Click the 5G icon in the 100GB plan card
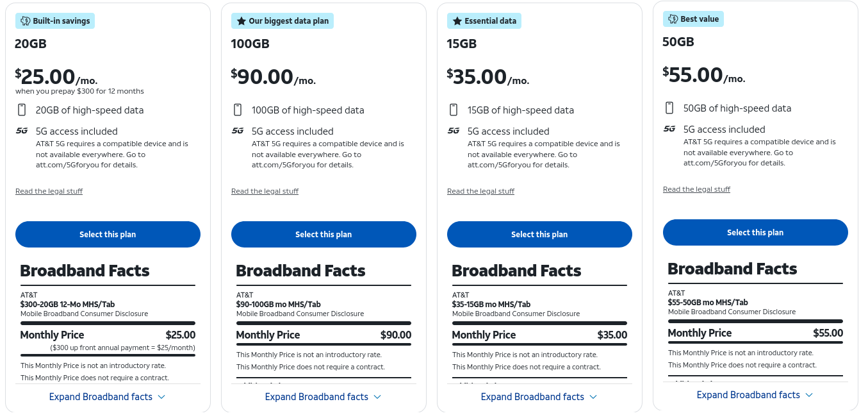 238,131
